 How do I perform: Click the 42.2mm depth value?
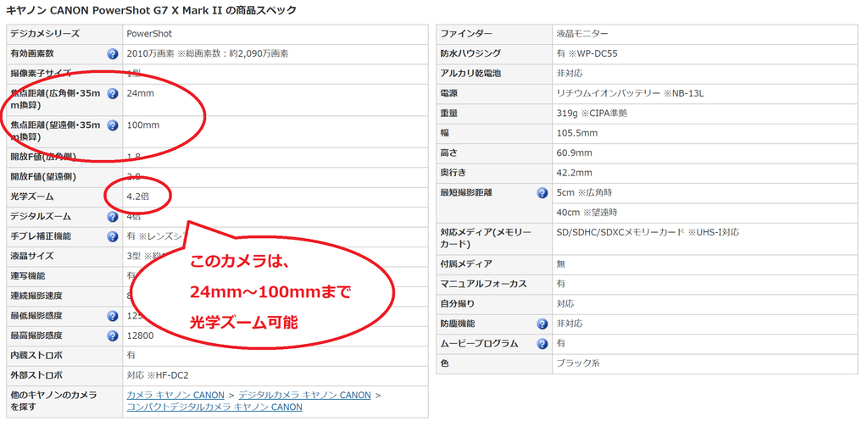point(574,173)
